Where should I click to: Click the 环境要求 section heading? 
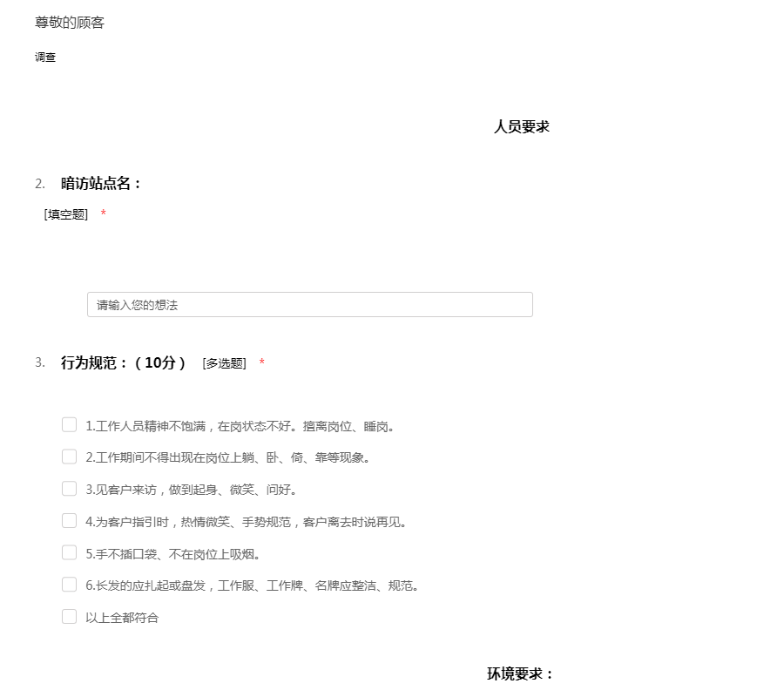point(520,674)
